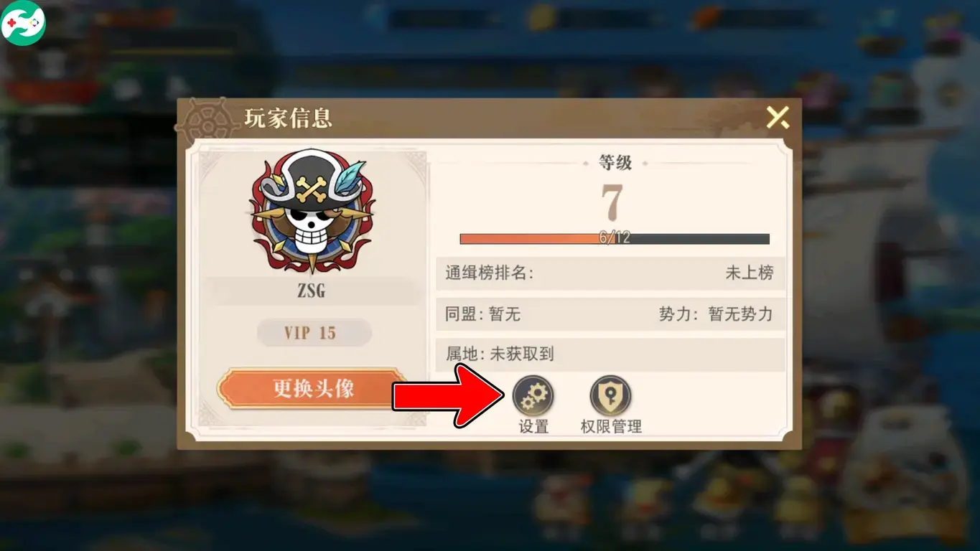Click the player name ZSG
Viewport: 980px width, 551px height.
[x=312, y=292]
